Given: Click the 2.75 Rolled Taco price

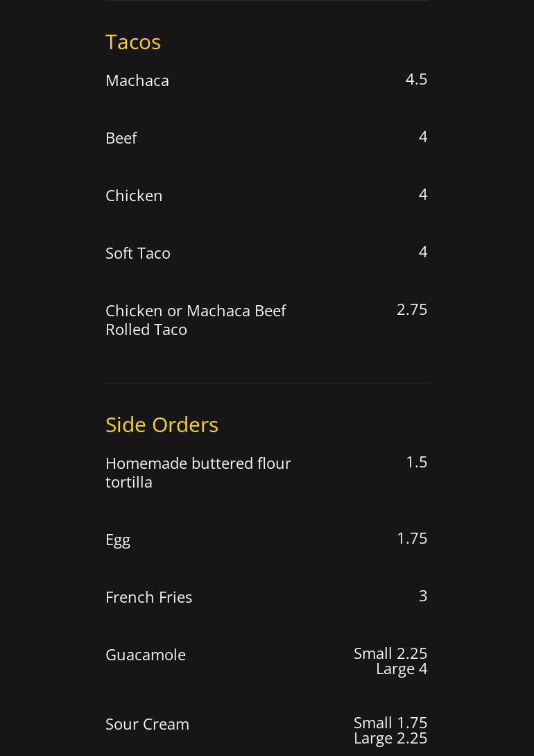Looking at the screenshot, I should click(411, 309).
